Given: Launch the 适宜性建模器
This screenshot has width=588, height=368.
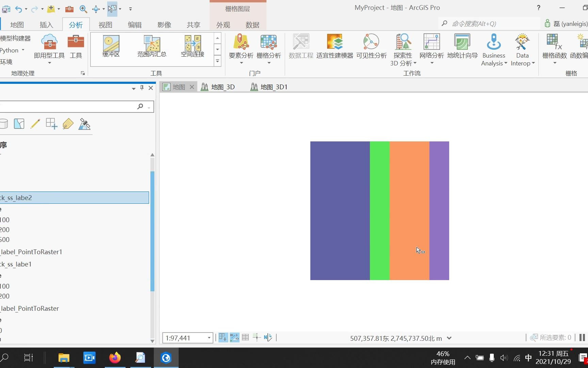Looking at the screenshot, I should pyautogui.click(x=334, y=48).
